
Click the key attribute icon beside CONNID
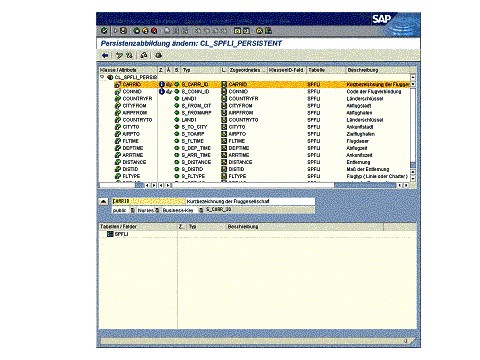click(x=118, y=92)
